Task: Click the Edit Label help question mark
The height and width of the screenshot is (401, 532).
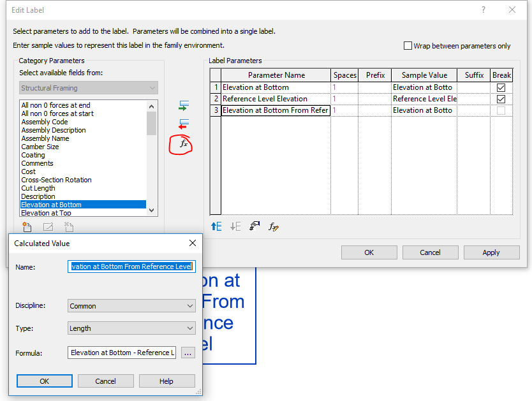Action: 484,10
